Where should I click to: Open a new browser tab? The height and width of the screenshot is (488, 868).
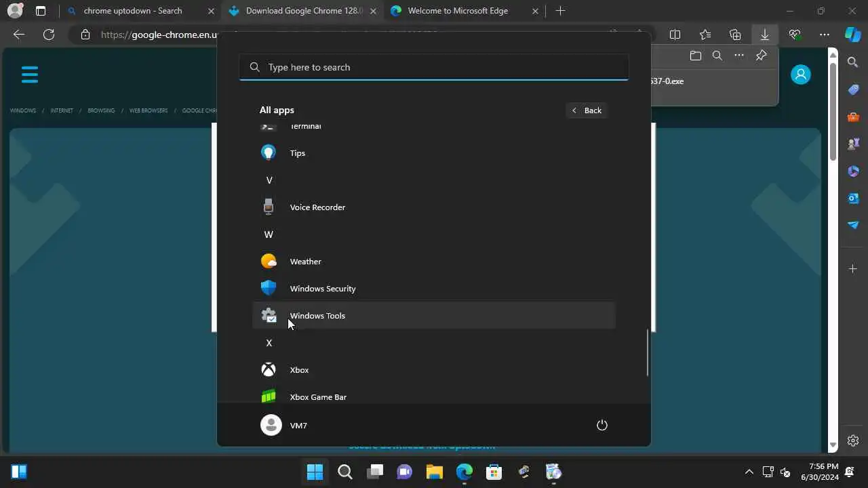point(560,11)
